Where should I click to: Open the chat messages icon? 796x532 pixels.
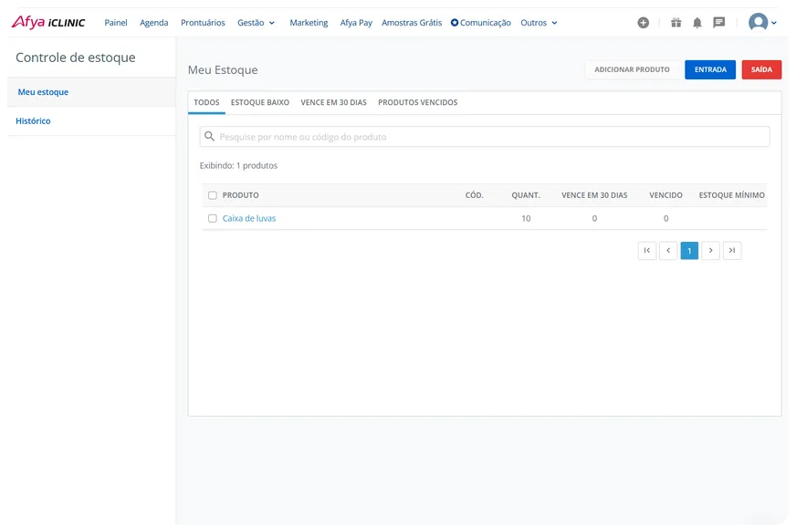(x=718, y=22)
